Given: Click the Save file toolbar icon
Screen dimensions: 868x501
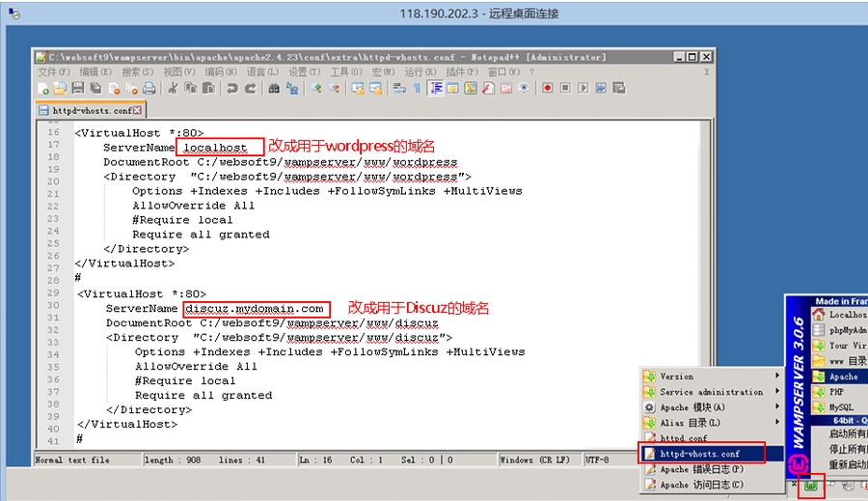Looking at the screenshot, I should (76, 88).
